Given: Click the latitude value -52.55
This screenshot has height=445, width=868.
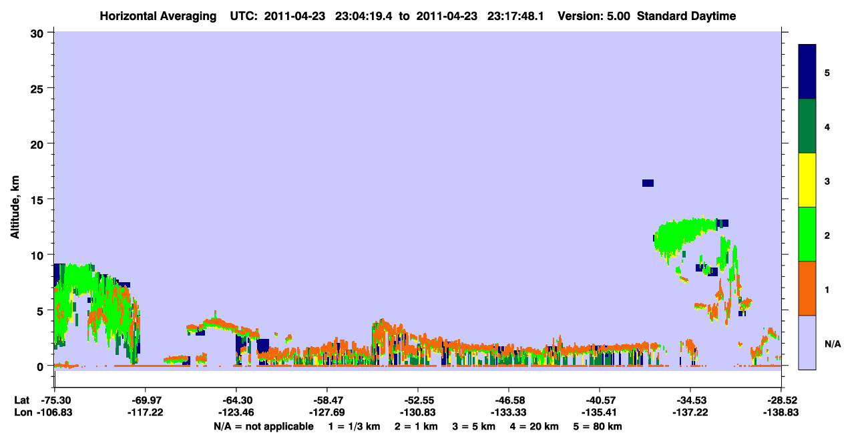Looking at the screenshot, I should 417,400.
